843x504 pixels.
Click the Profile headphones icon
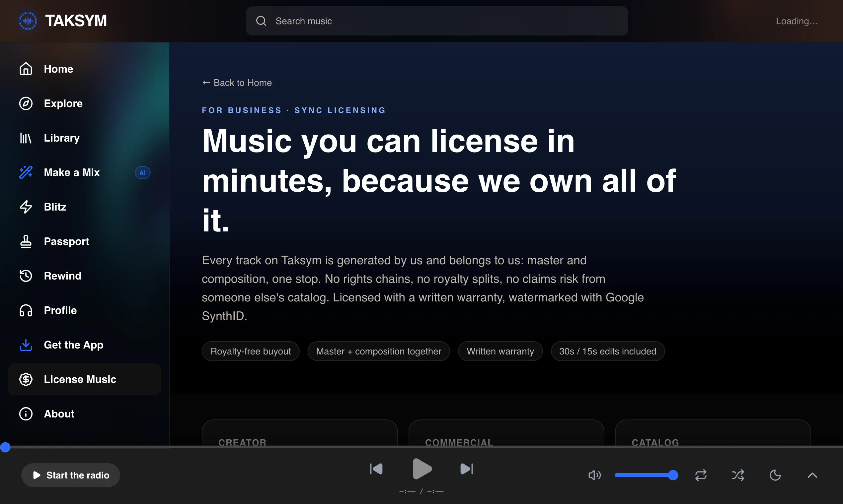[x=26, y=311]
